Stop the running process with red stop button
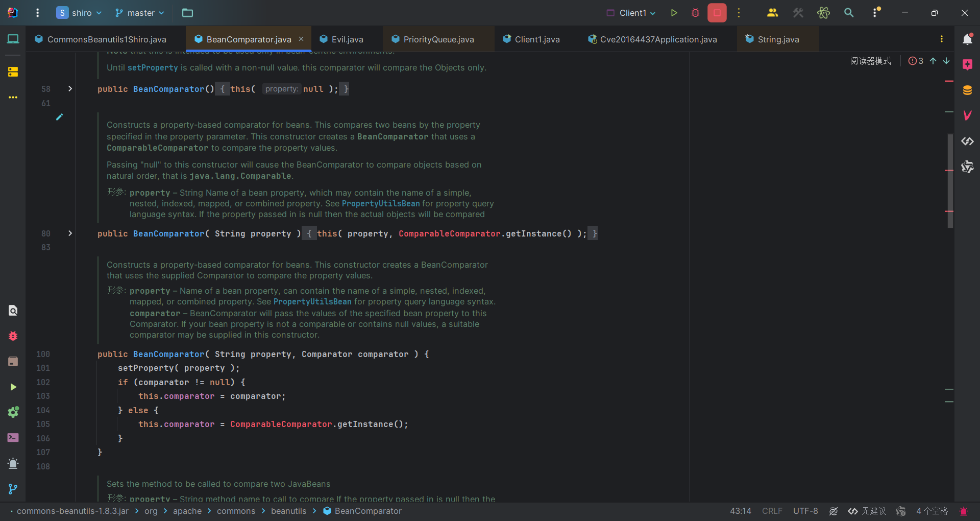Viewport: 980px width, 521px height. (717, 13)
